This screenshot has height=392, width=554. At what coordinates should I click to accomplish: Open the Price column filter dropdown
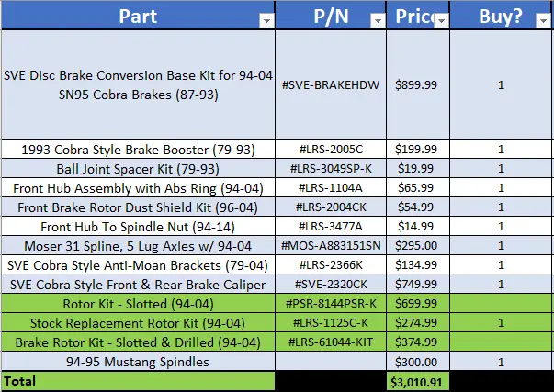tap(441, 20)
